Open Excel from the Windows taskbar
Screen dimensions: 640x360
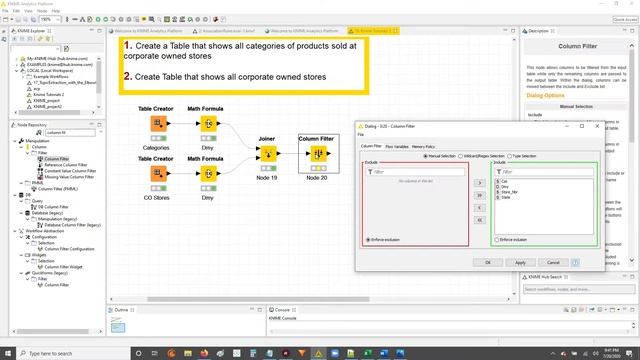(367, 353)
